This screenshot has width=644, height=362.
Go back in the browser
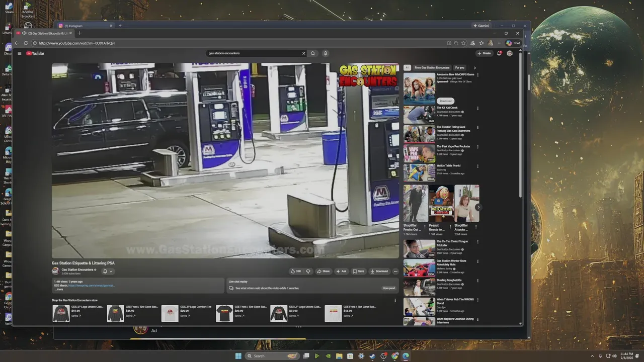17,43
